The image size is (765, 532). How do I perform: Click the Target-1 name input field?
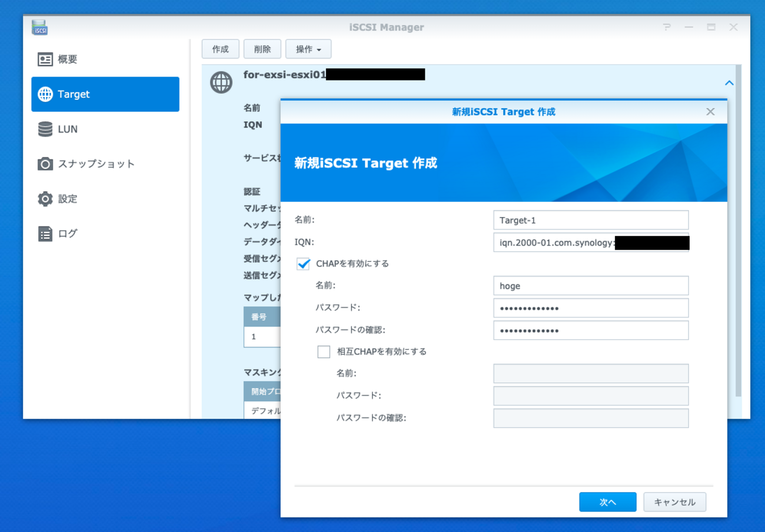[591, 220]
